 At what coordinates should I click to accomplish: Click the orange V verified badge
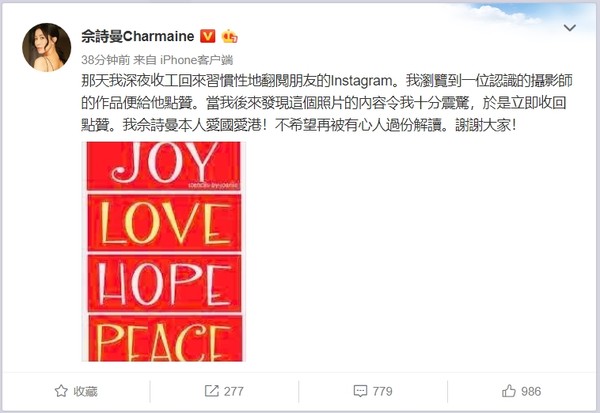pyautogui.click(x=208, y=36)
